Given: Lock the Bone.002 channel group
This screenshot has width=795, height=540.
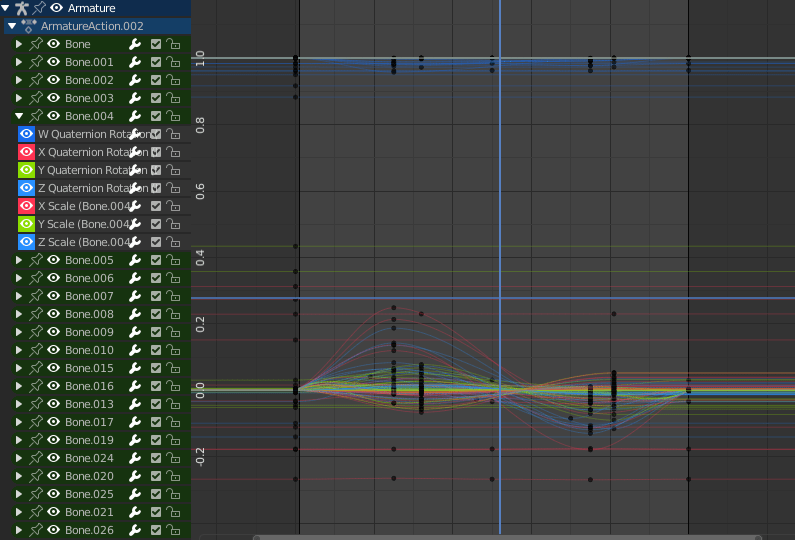Looking at the screenshot, I should pyautogui.click(x=173, y=80).
